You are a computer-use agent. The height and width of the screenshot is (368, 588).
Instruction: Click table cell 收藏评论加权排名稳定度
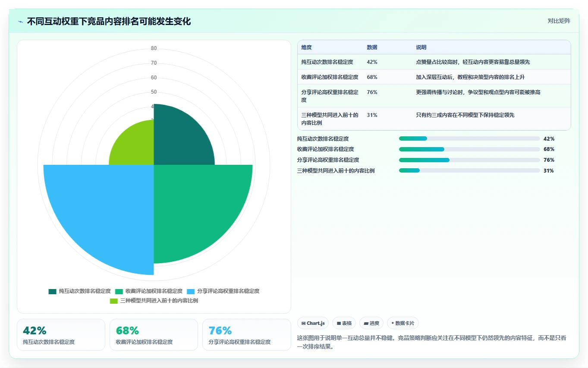pyautogui.click(x=330, y=77)
